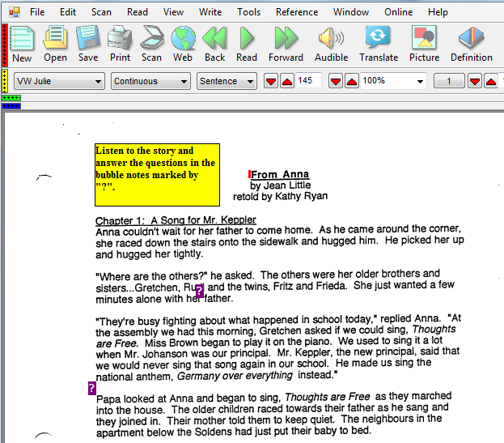The width and height of the screenshot is (504, 443).
Task: Click the words Papa looked at Anna
Action: pos(145,399)
